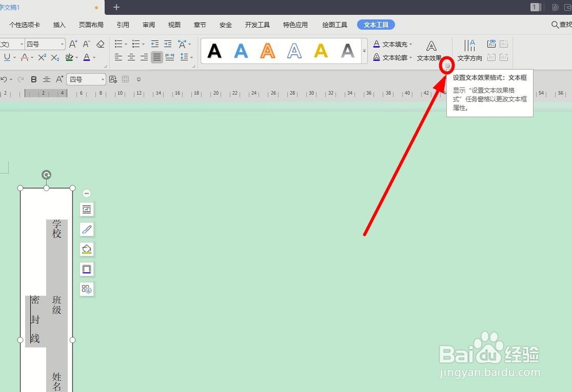Switch to the 引用 tab
The width and height of the screenshot is (572, 392).
pos(123,25)
